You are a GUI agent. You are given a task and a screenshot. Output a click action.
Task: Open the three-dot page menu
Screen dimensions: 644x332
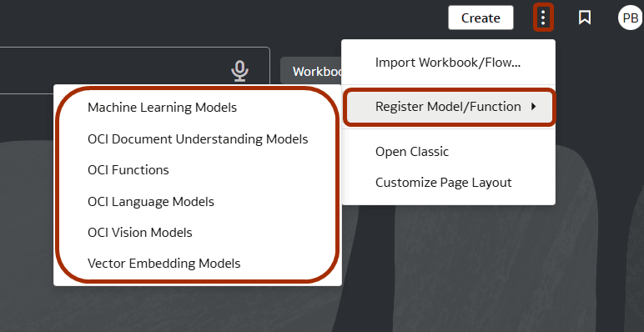click(x=543, y=18)
